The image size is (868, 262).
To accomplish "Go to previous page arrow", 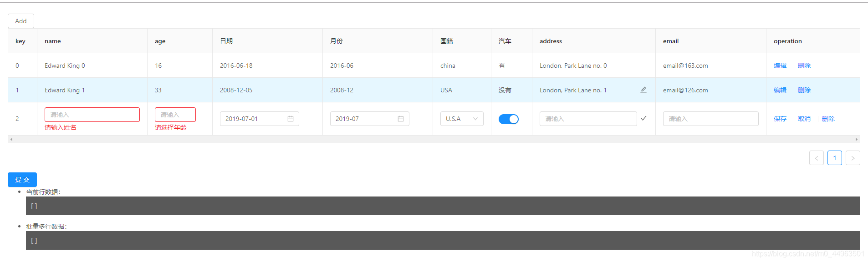I will [x=817, y=158].
